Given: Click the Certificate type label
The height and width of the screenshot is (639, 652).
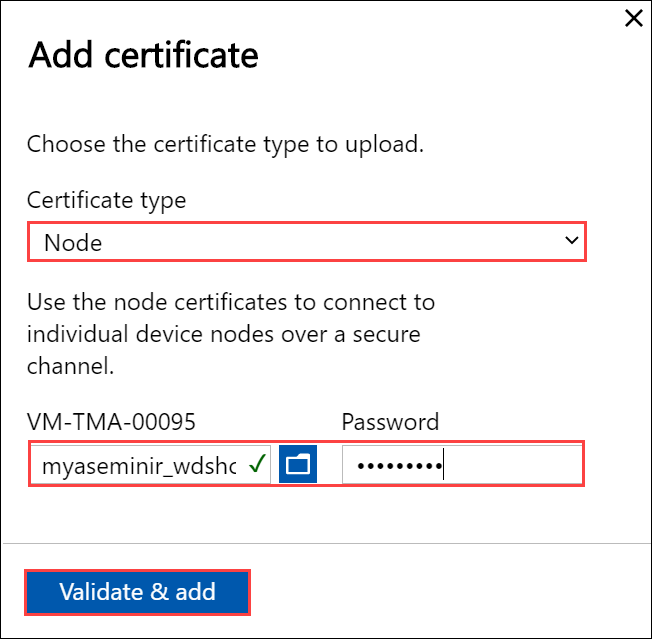Looking at the screenshot, I should (x=106, y=199).
